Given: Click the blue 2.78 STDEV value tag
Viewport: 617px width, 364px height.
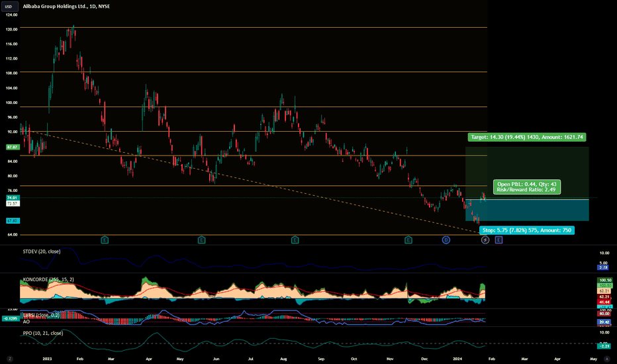Looking at the screenshot, I should click(x=603, y=267).
